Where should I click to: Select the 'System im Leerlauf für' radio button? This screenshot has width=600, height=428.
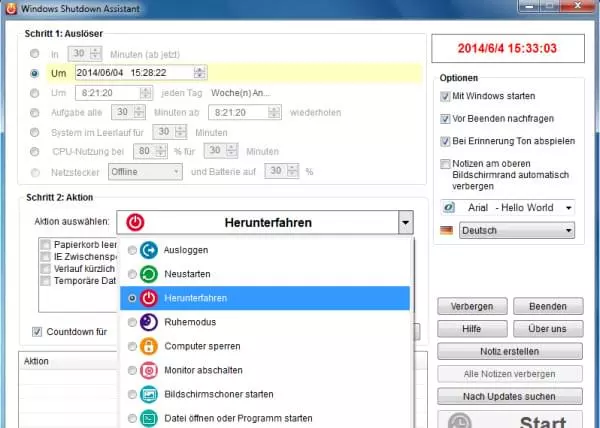(34, 132)
